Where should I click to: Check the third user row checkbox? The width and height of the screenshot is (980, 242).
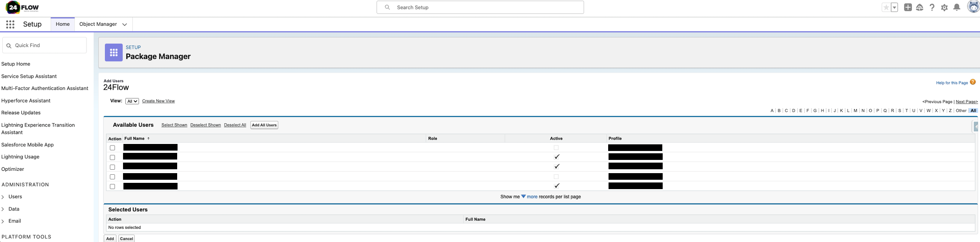click(x=113, y=167)
